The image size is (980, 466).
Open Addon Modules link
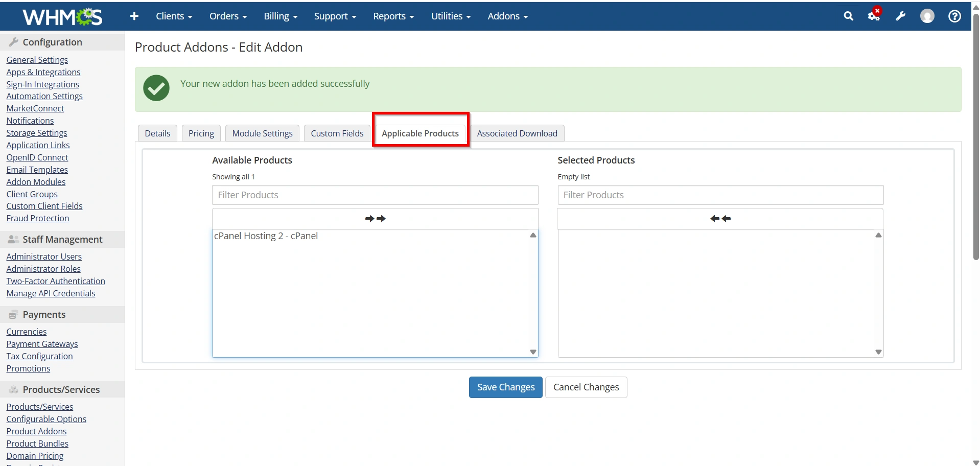coord(36,182)
